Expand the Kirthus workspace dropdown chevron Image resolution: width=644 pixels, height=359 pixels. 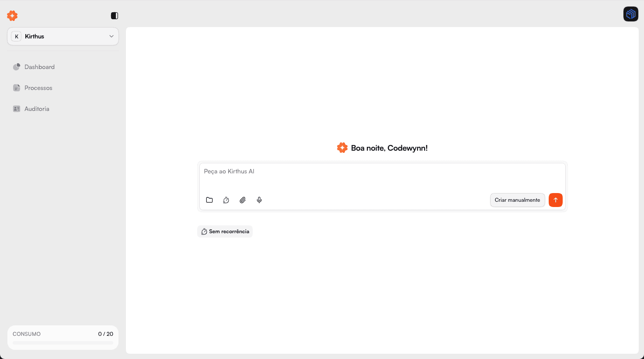[111, 36]
